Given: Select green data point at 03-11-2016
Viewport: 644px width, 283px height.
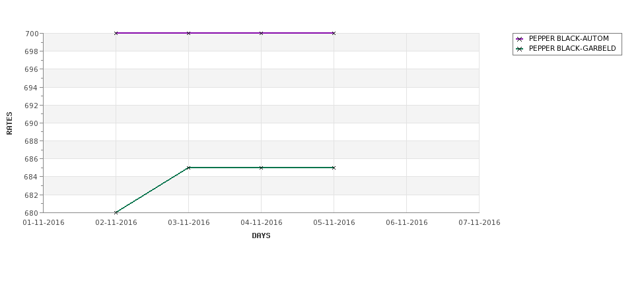Looking at the screenshot, I should click(188, 168).
